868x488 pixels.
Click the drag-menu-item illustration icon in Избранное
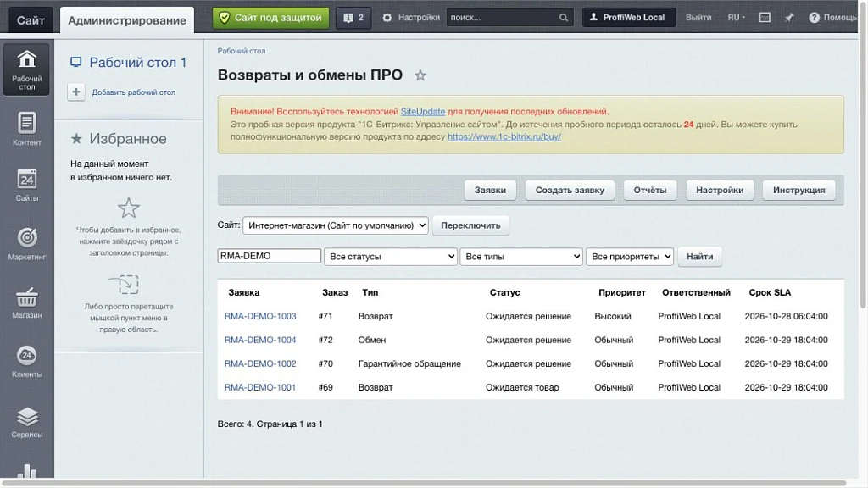coord(124,285)
